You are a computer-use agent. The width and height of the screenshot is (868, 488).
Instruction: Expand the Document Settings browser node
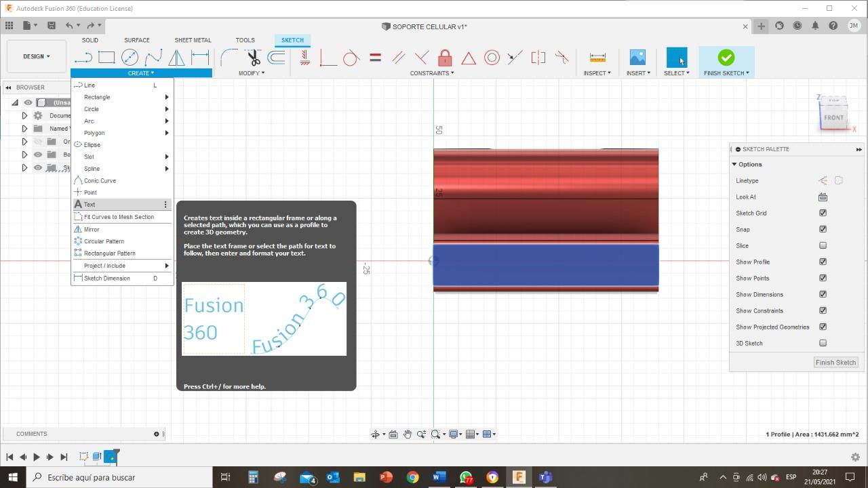(x=24, y=116)
